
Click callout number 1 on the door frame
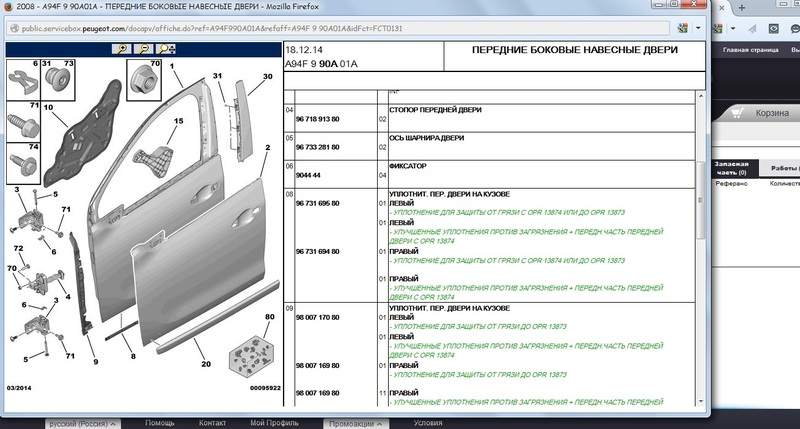tap(172, 66)
